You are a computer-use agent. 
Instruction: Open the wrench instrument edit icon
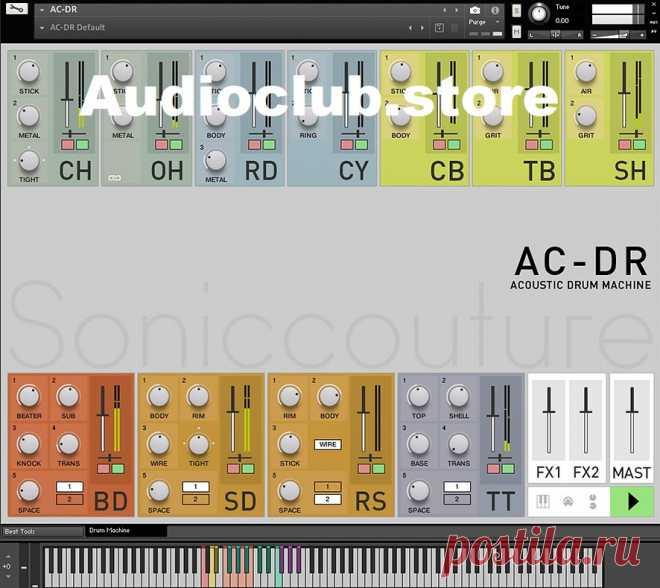[16, 8]
